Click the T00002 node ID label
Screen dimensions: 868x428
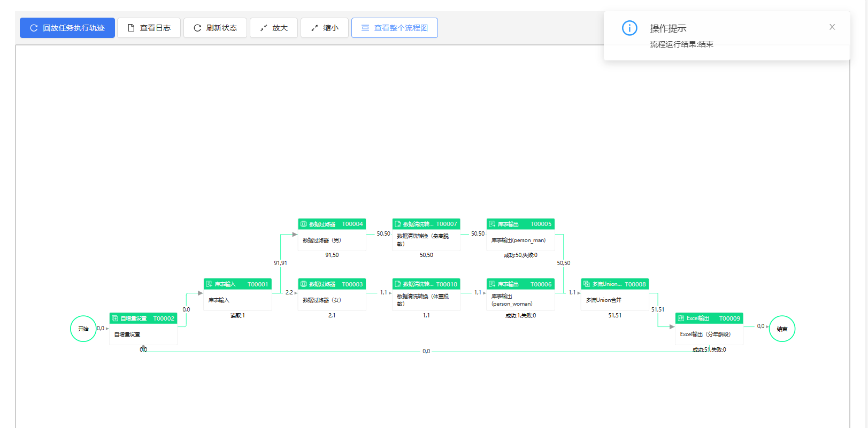[x=164, y=318]
